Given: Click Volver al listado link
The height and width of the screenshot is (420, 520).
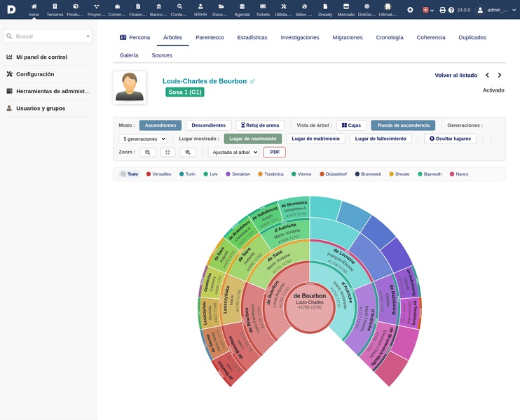Looking at the screenshot, I should point(456,75).
